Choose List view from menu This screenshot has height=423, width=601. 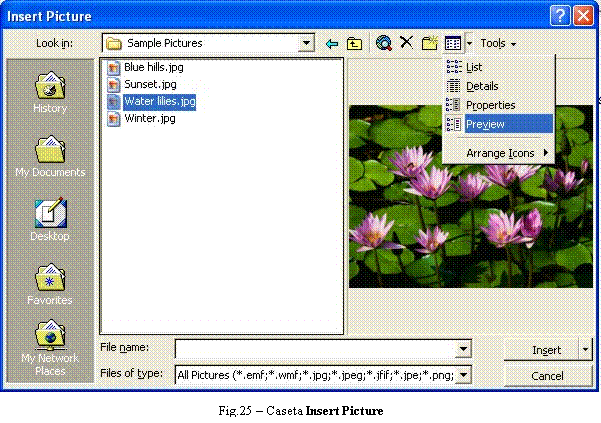tap(475, 67)
